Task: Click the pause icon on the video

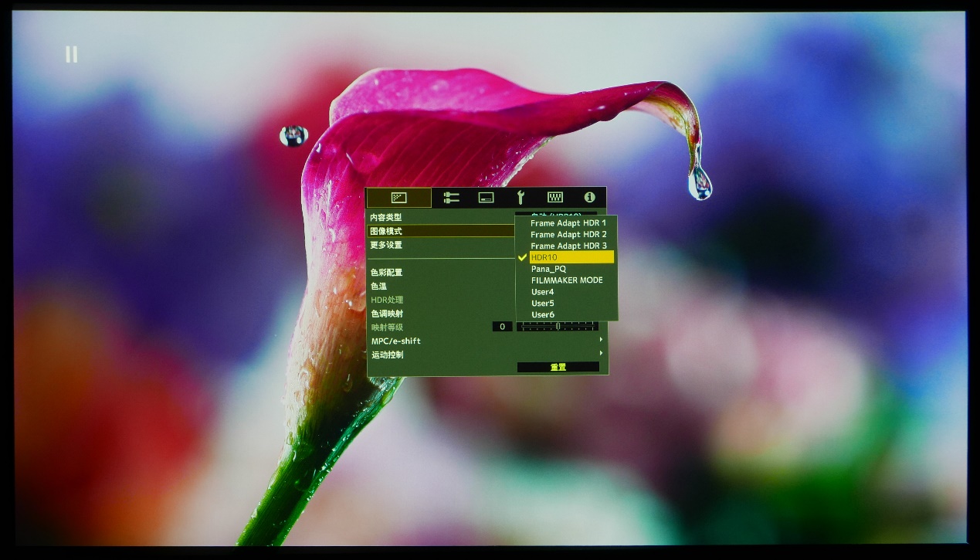Action: [x=71, y=54]
